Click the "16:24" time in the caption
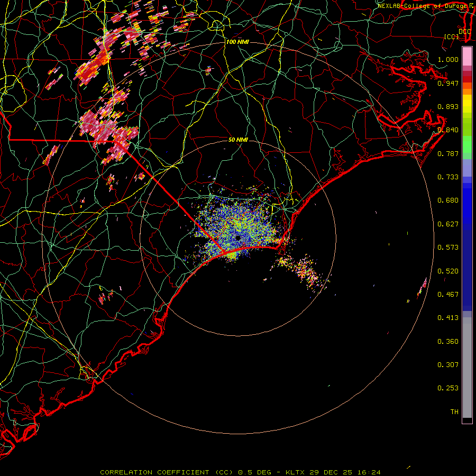The width and height of the screenshot is (476, 476). tap(369, 472)
